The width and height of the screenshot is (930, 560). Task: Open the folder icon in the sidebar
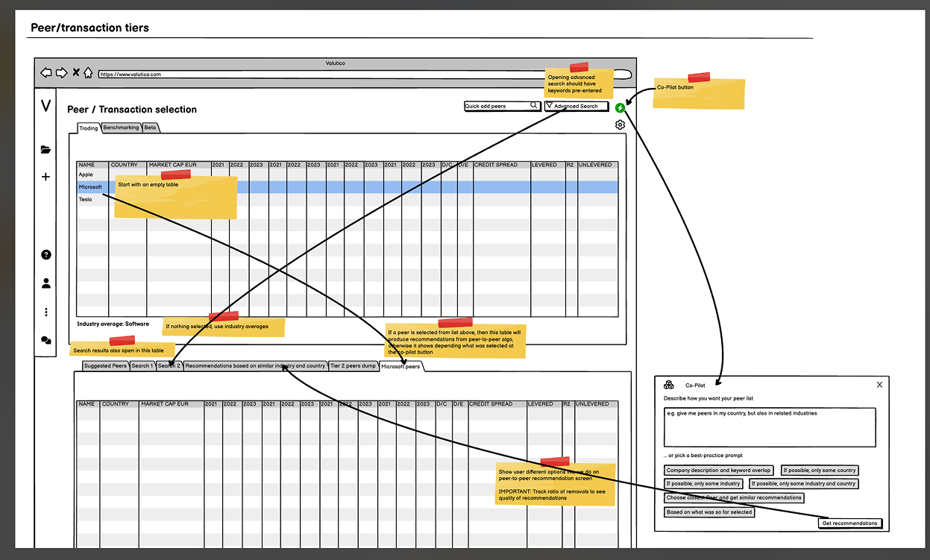point(45,150)
